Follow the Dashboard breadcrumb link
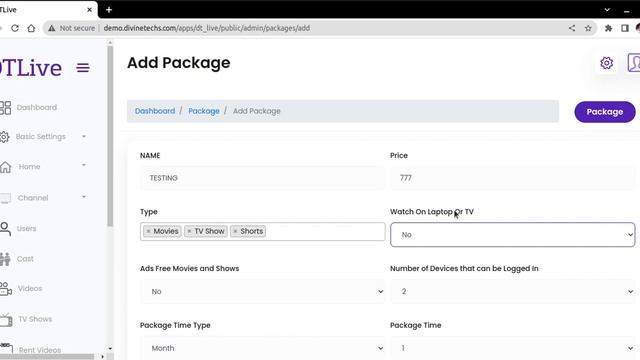The height and width of the screenshot is (360, 640). (x=155, y=111)
